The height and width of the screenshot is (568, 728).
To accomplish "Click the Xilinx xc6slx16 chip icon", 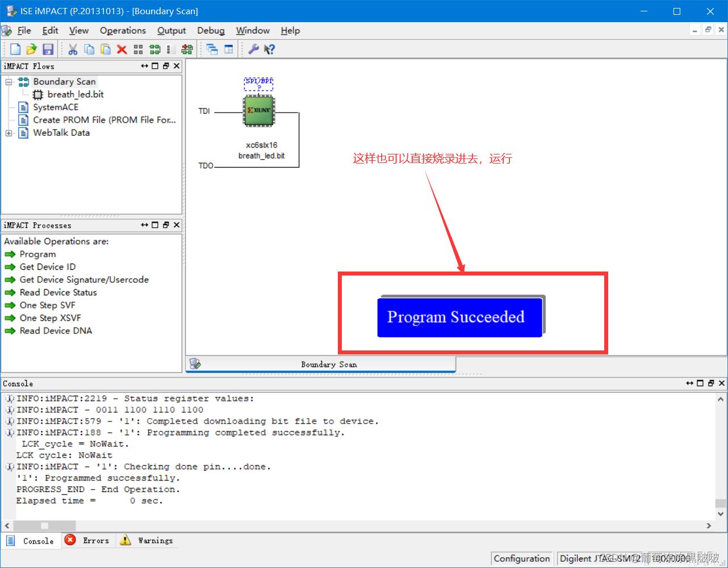I will (259, 110).
